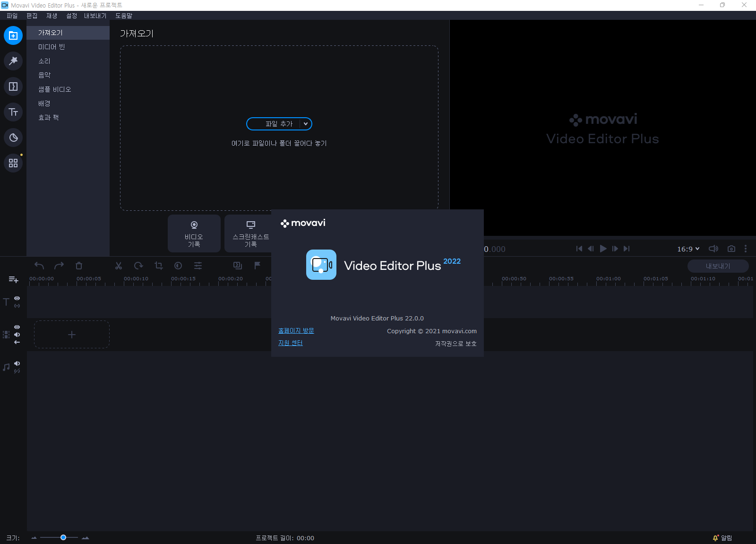Open the 16:9 aspect ratio dropdown
This screenshot has width=756, height=544.
point(688,249)
